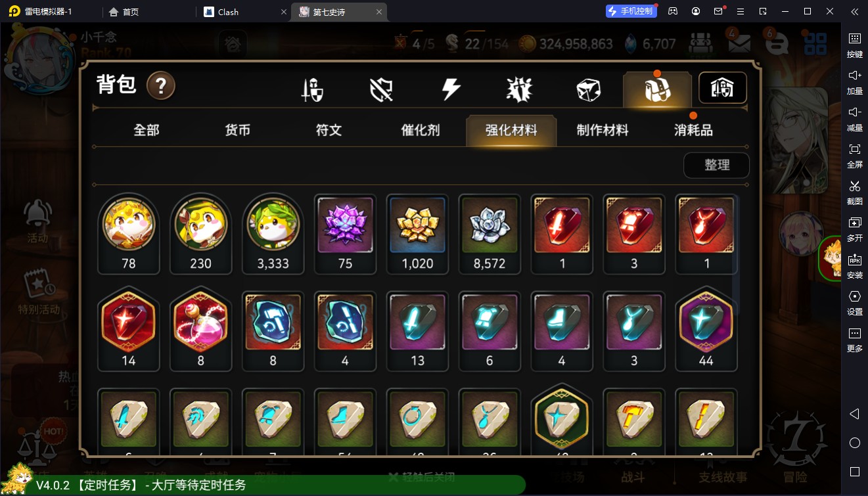
Task: Select the broken shield category icon
Action: [x=382, y=90]
